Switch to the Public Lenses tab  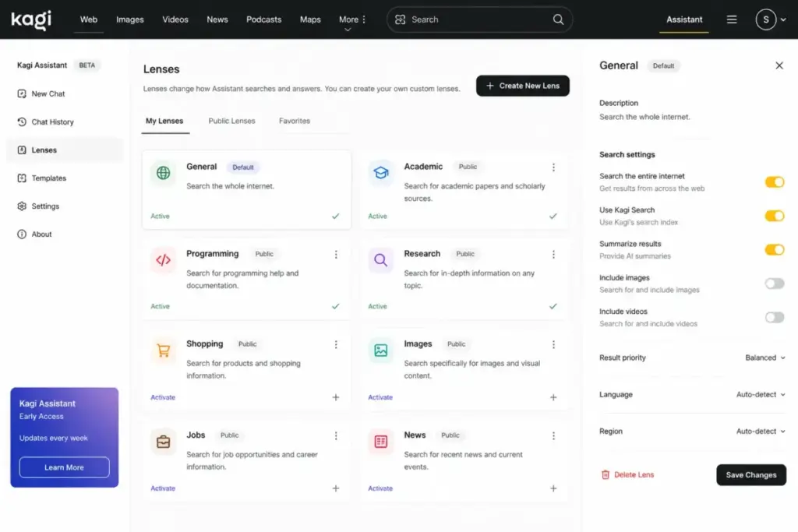pos(231,121)
